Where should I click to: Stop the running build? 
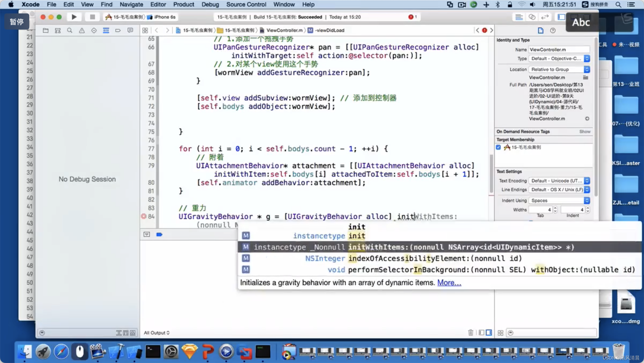[92, 17]
